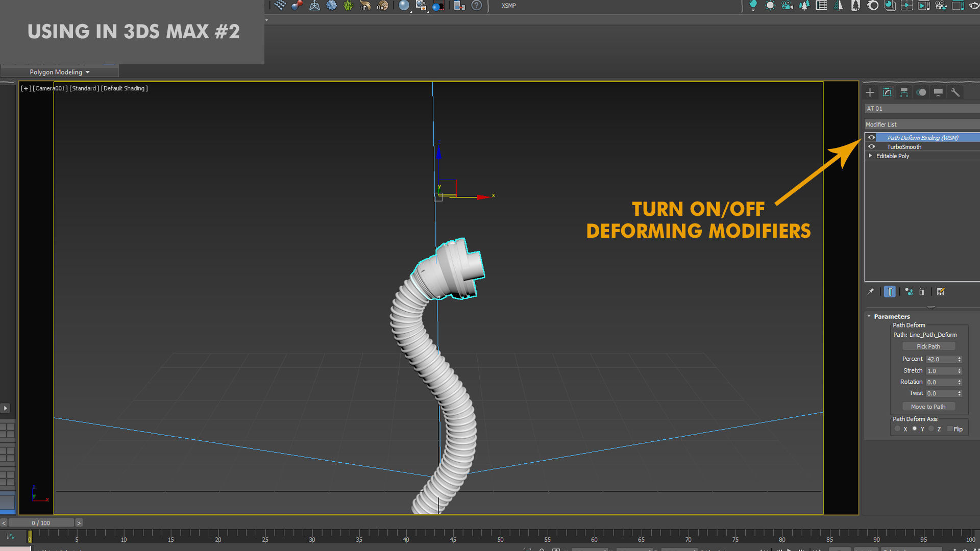Toggle Show End Result button
980x551 pixels.
click(890, 292)
